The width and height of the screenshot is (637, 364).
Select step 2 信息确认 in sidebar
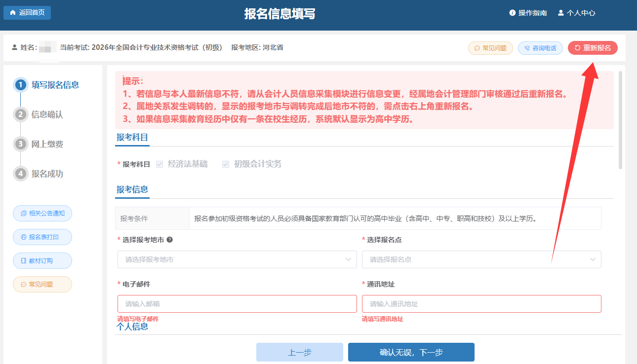pos(21,114)
